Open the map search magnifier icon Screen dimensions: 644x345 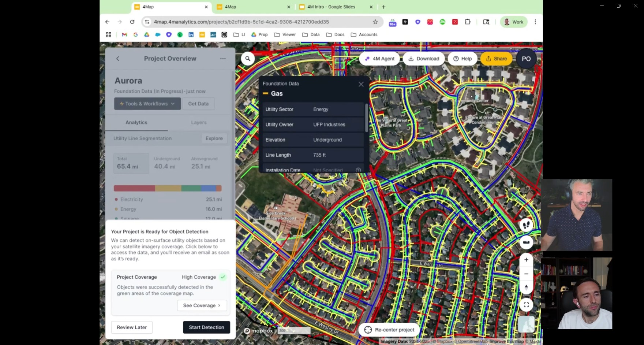pyautogui.click(x=248, y=58)
